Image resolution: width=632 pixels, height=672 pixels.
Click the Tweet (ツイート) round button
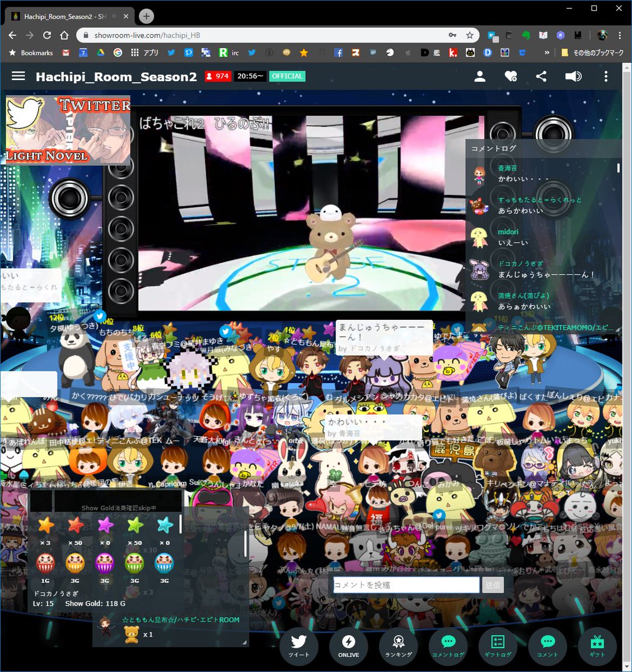[x=298, y=645]
